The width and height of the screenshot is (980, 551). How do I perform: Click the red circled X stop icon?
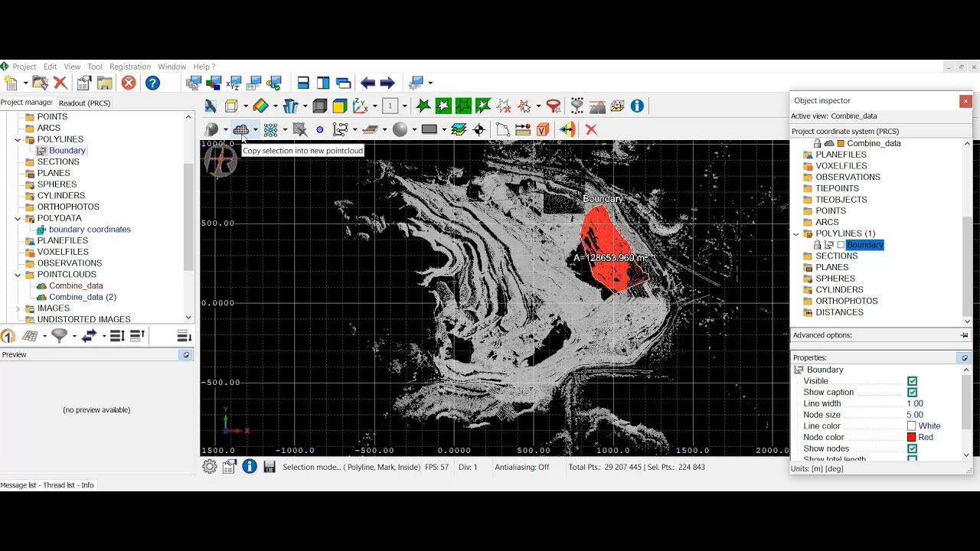click(x=129, y=83)
